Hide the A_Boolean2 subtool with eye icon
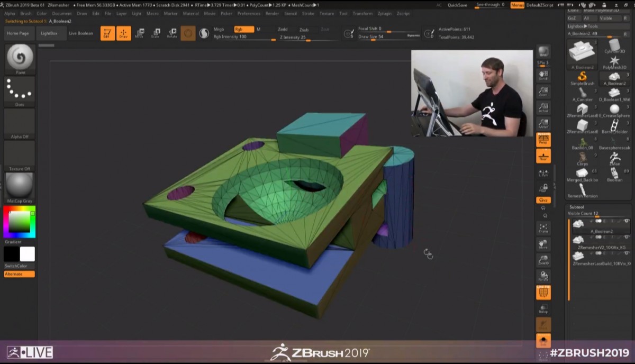Screen dimensions: 635x364 (627, 221)
